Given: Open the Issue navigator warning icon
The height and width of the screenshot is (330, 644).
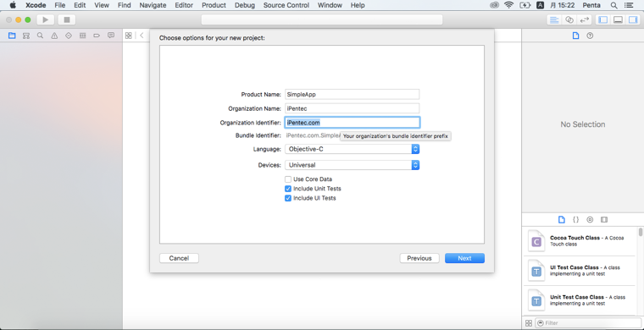Looking at the screenshot, I should [x=54, y=36].
